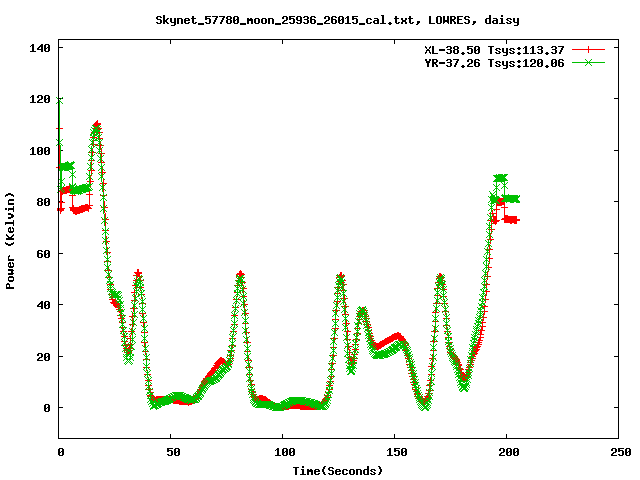Click the Time(Seconds) axis label

tap(338, 471)
